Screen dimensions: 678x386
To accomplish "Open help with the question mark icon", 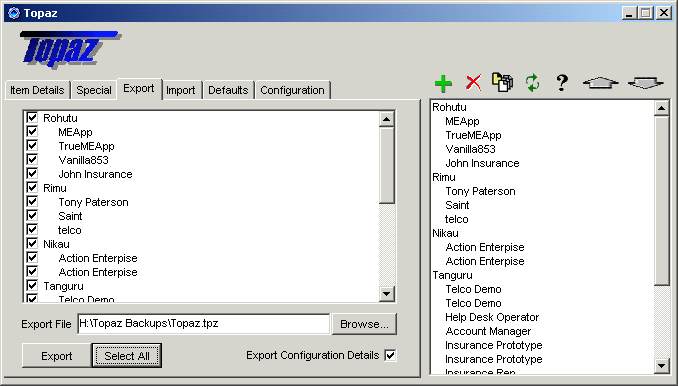I will pos(562,82).
